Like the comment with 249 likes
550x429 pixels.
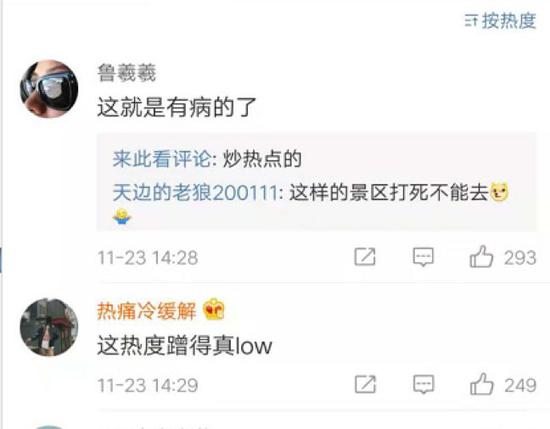click(482, 384)
